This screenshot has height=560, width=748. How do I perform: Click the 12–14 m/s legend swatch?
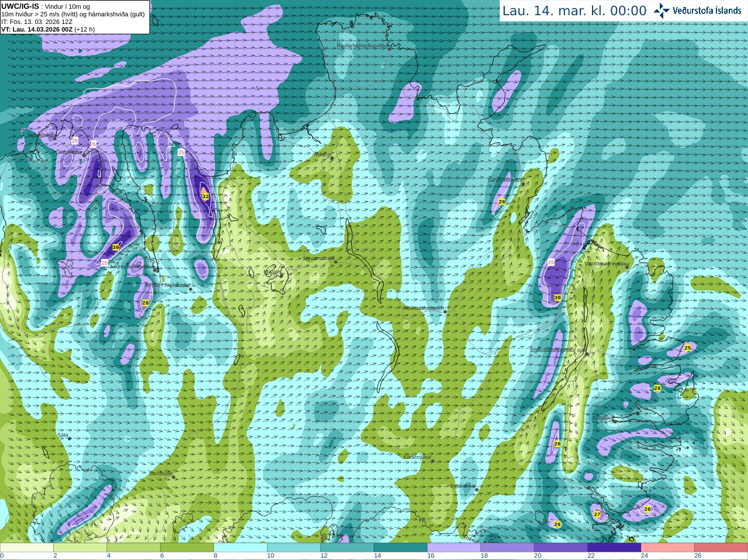pos(347,548)
